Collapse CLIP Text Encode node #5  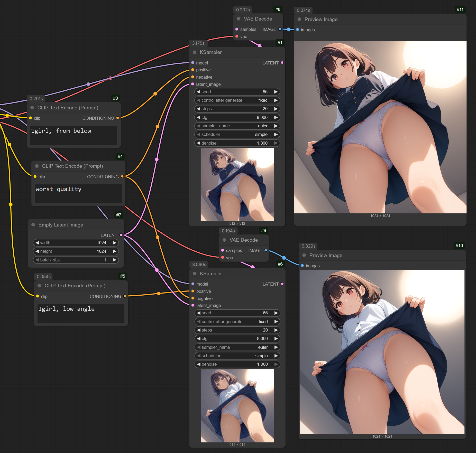point(39,286)
